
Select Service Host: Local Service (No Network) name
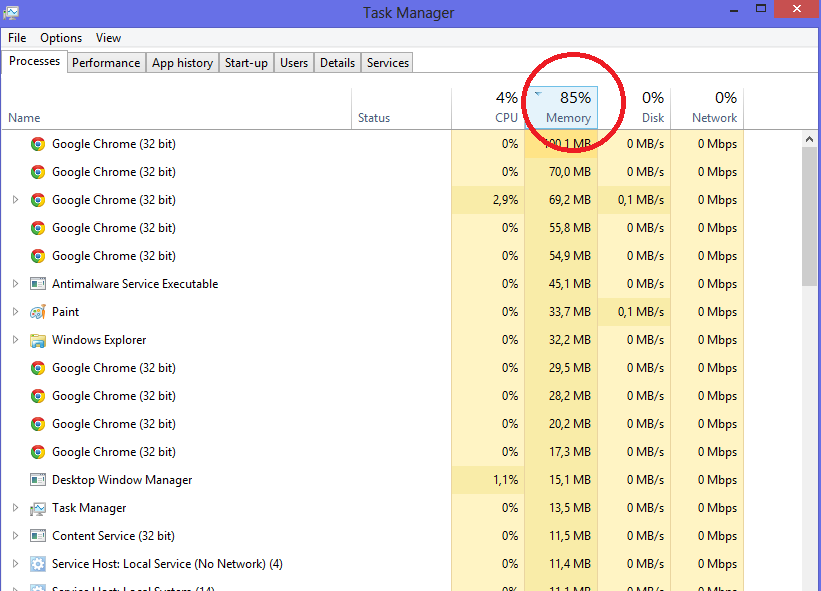(167, 564)
